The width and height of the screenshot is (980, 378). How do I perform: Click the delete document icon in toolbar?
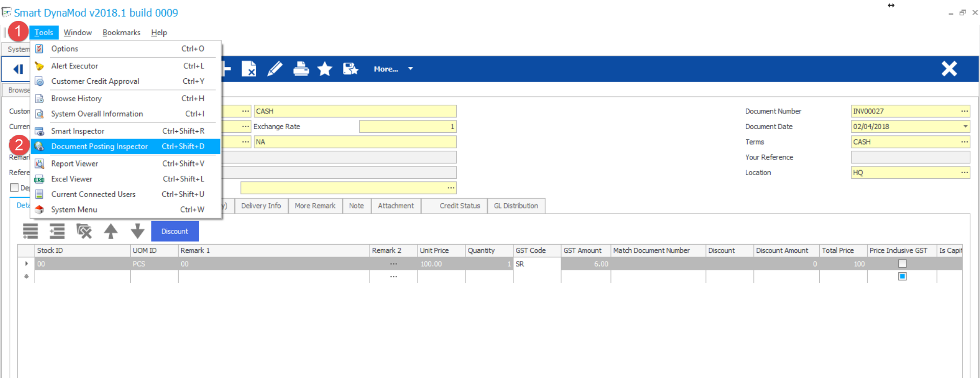pos(249,68)
